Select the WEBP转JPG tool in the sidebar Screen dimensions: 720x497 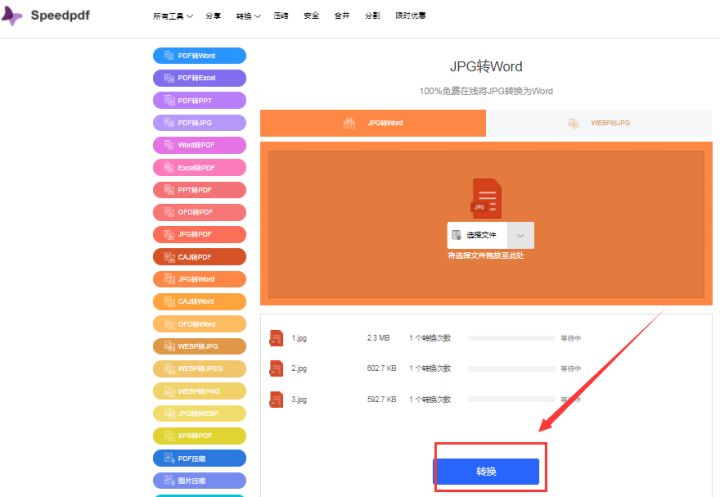199,346
